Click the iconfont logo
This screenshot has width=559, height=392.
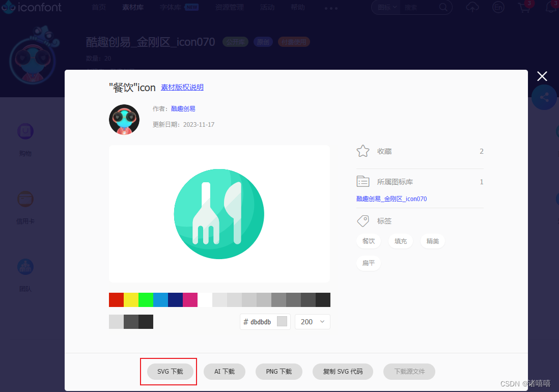coord(31,7)
